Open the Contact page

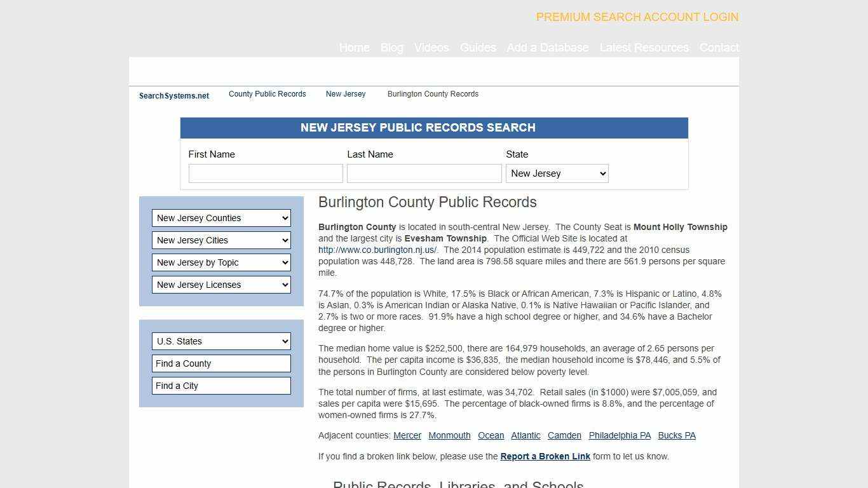719,48
